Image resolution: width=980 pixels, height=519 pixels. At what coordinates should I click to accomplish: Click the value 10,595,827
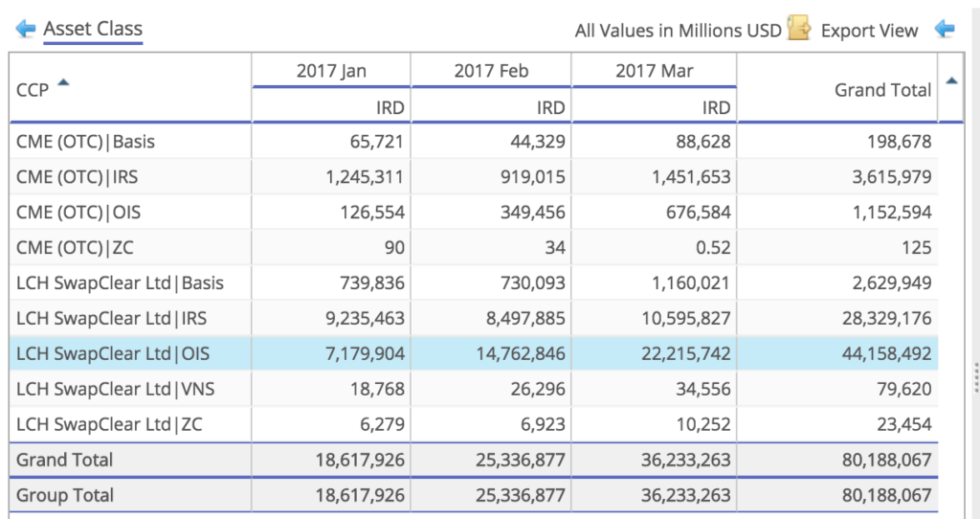pos(685,319)
